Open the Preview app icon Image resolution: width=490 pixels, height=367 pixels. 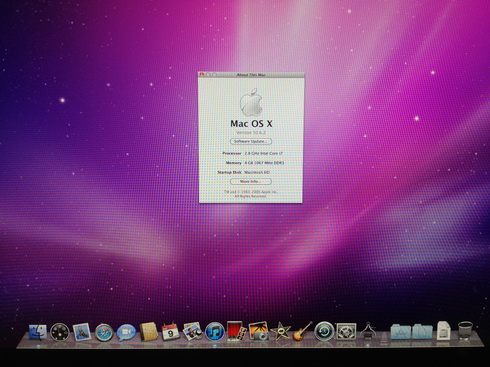[x=192, y=331]
